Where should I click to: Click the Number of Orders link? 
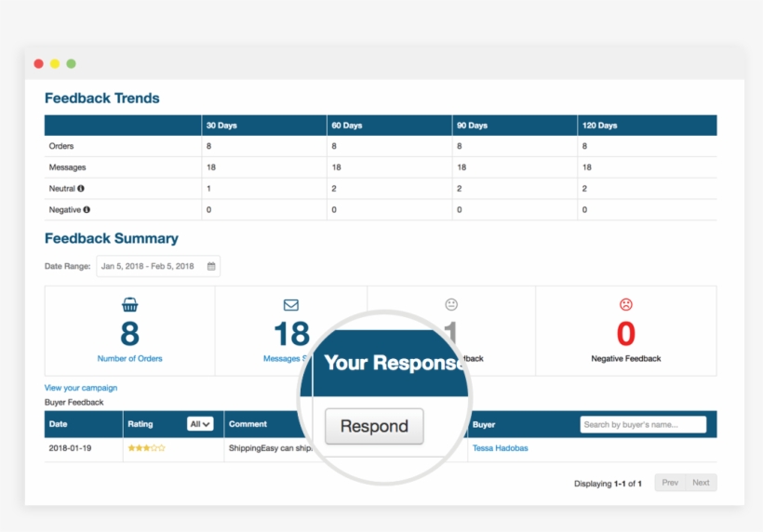point(130,358)
